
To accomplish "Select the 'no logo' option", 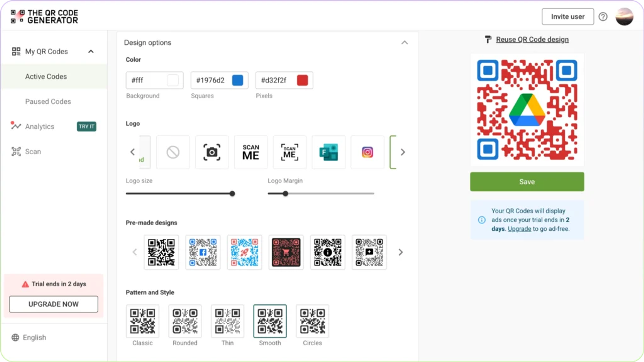I will pos(173,152).
